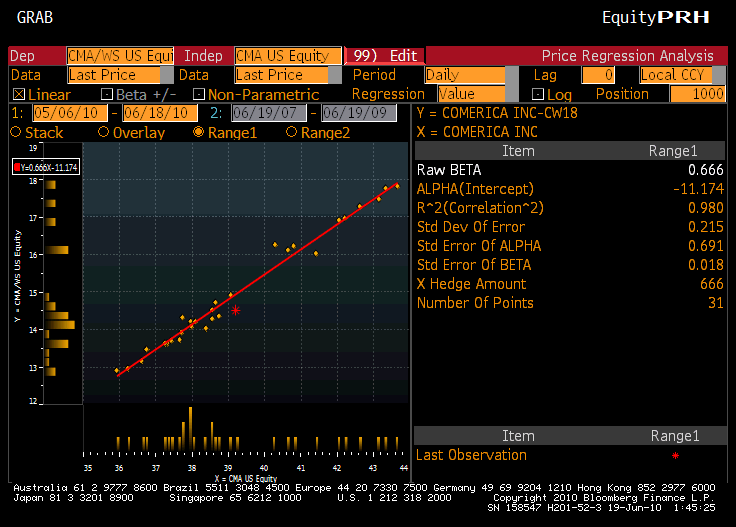Click Range 1 start date 05/06/10
The image size is (736, 527).
(x=70, y=113)
